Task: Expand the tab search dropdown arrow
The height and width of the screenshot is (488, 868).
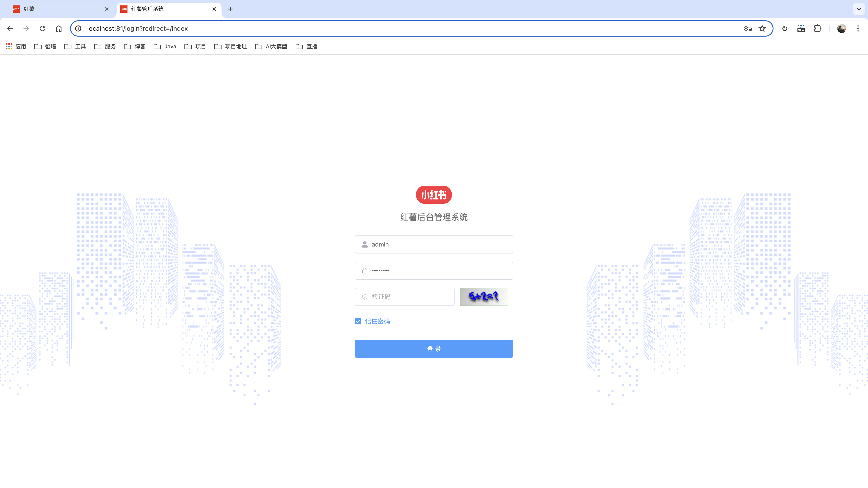Action: point(859,9)
